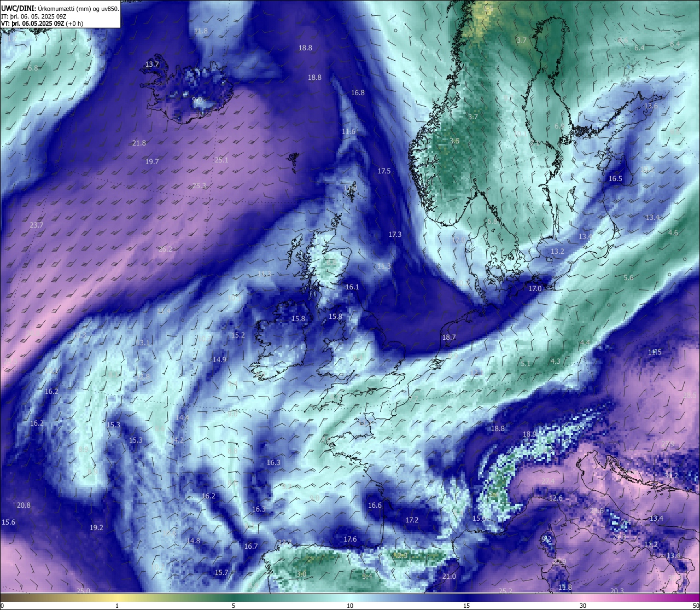Click the 16.1 value east of Scotland
700x610 pixels.
point(352,287)
